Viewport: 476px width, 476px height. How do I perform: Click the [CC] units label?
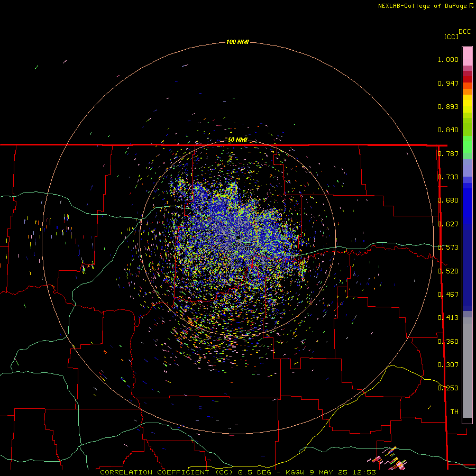(x=452, y=36)
